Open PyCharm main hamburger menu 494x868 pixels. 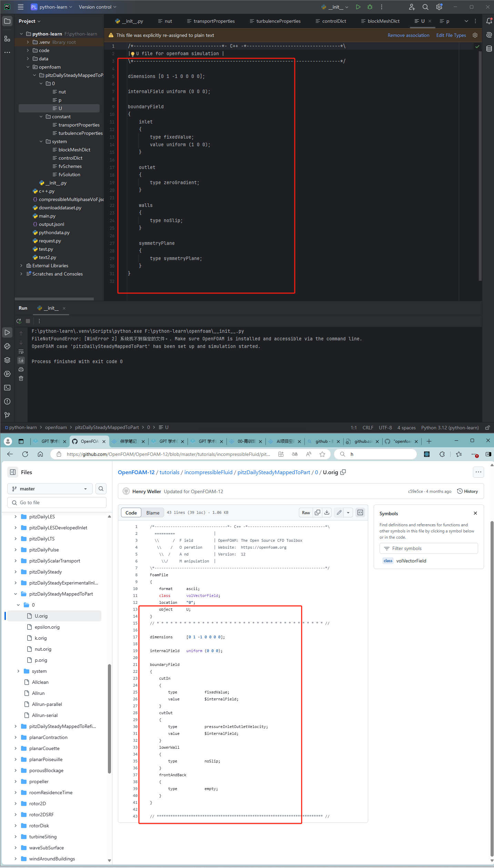[x=21, y=7]
